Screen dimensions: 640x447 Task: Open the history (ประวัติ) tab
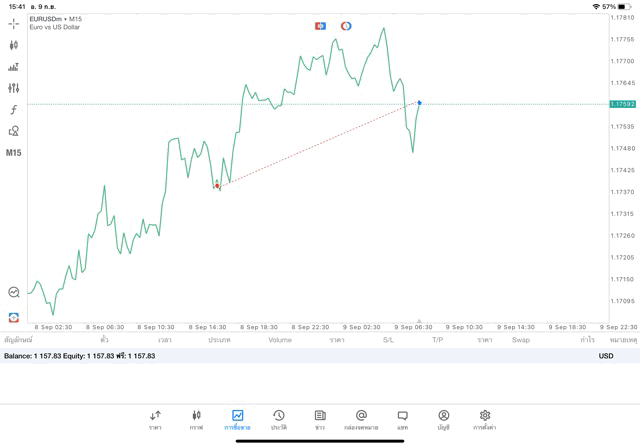(x=278, y=419)
